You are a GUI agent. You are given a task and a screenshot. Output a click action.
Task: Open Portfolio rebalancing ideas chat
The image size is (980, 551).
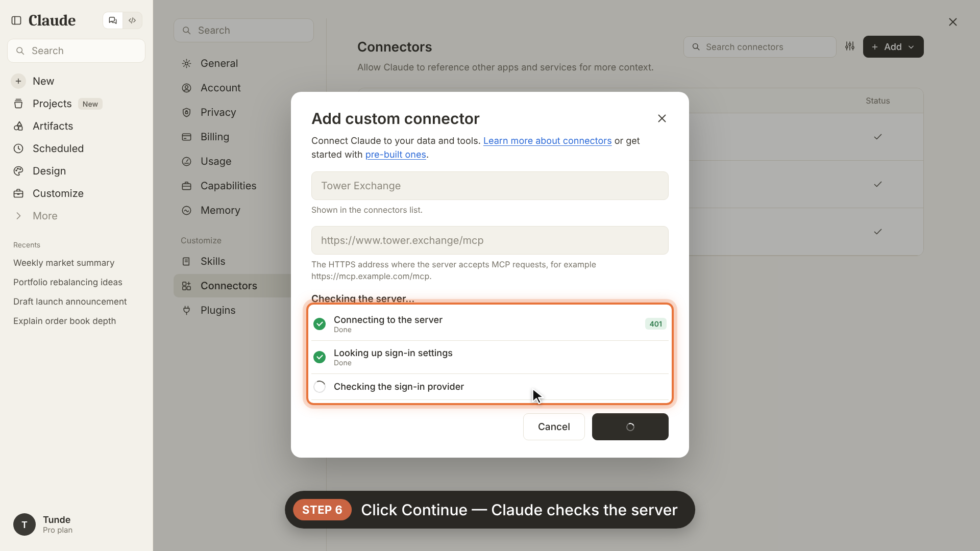68,282
